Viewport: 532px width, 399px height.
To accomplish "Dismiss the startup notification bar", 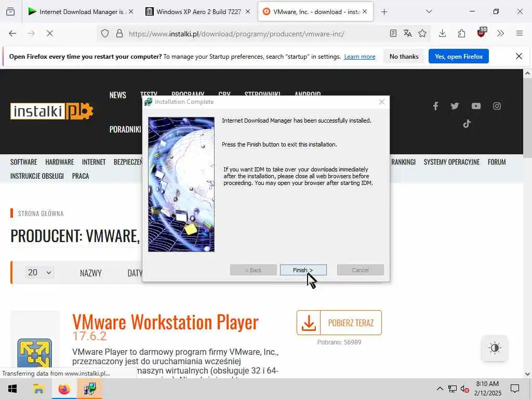I will click(519, 56).
